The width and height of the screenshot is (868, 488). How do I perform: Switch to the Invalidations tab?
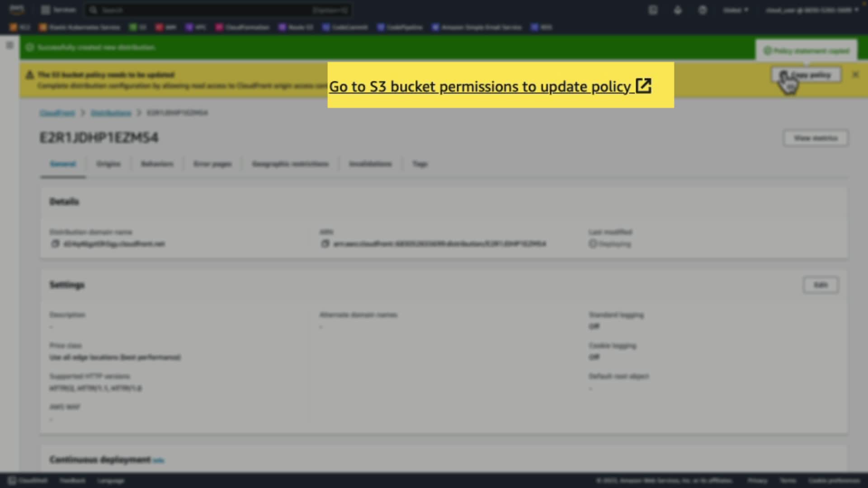[x=370, y=164]
